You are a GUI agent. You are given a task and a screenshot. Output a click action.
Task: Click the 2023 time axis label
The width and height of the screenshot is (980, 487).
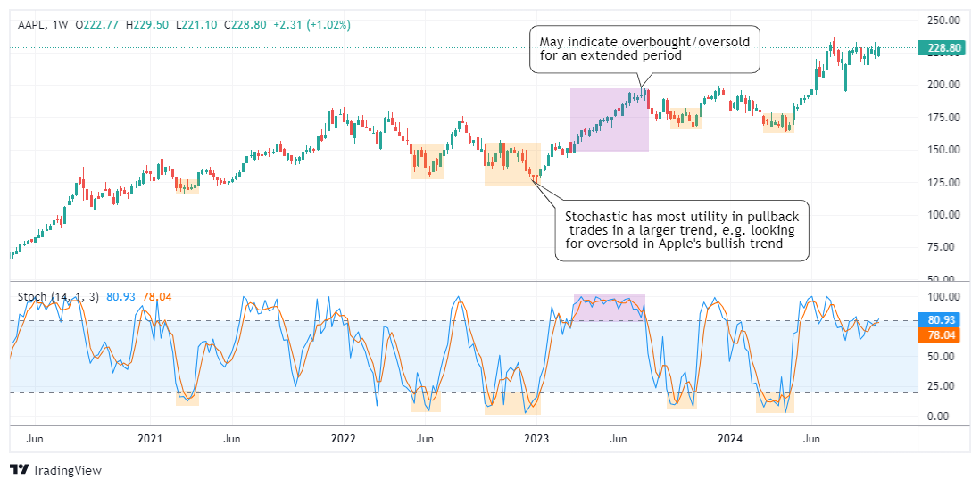pos(537,439)
